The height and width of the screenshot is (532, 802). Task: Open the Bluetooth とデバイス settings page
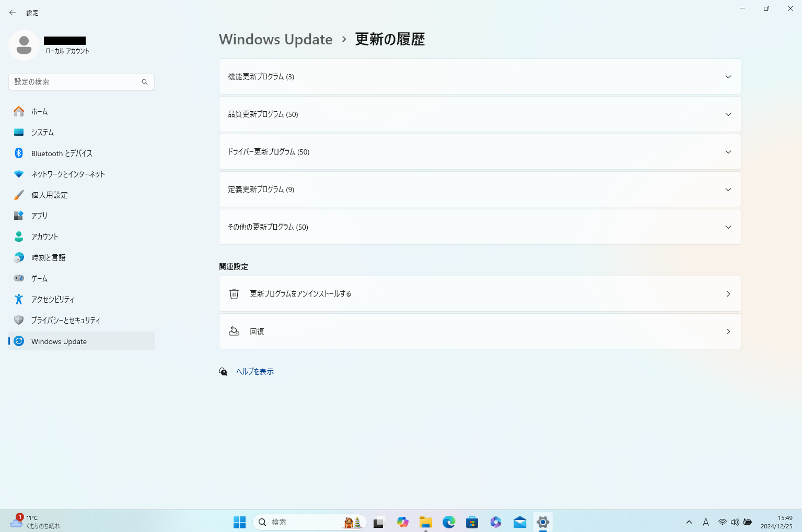click(62, 153)
